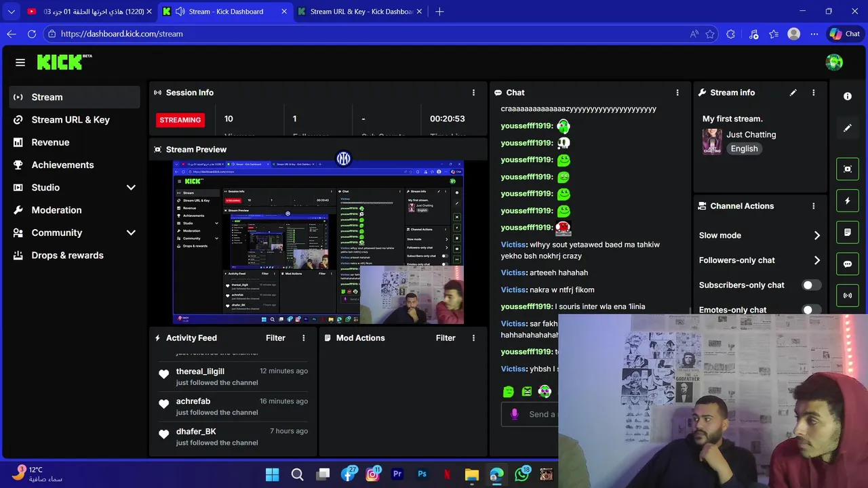
Task: Open Windows Start menu
Action: [272, 474]
